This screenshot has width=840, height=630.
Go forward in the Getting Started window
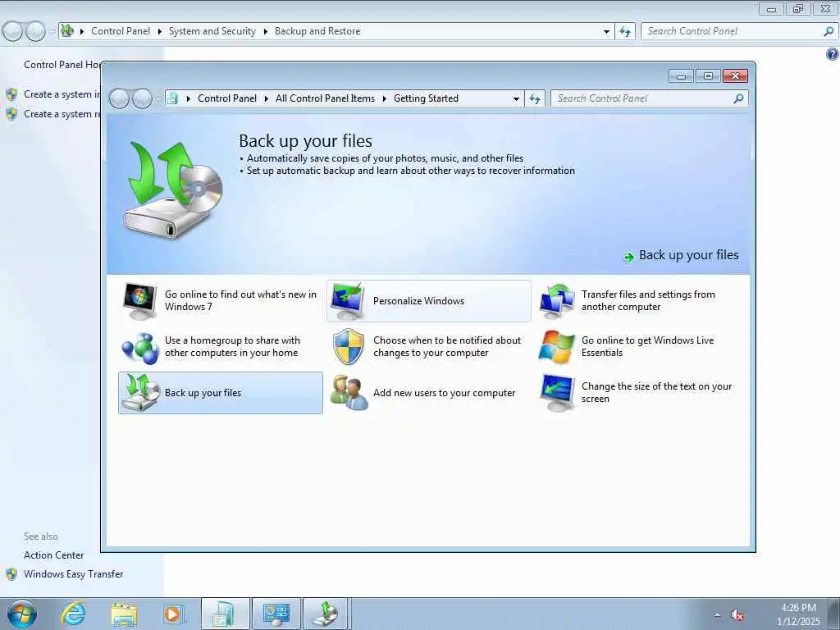(x=142, y=98)
